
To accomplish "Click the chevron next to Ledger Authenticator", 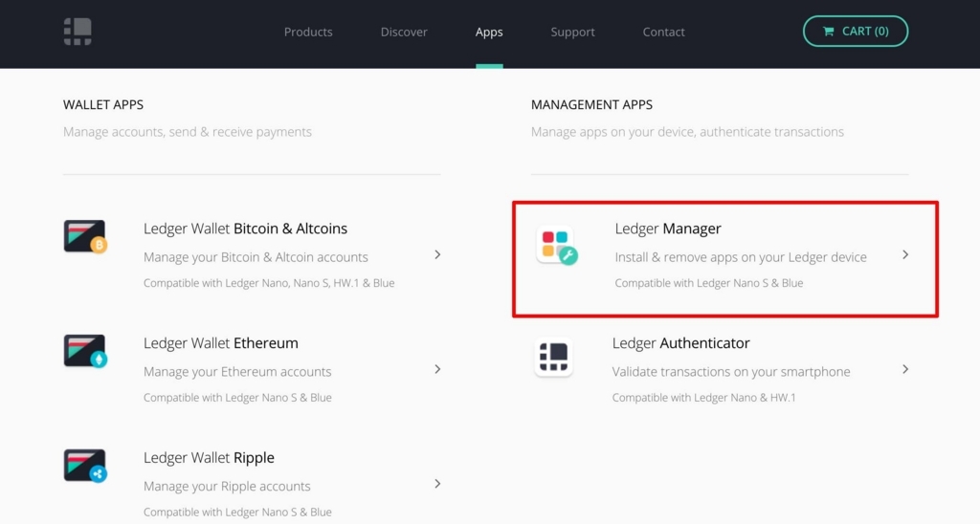I will (905, 369).
